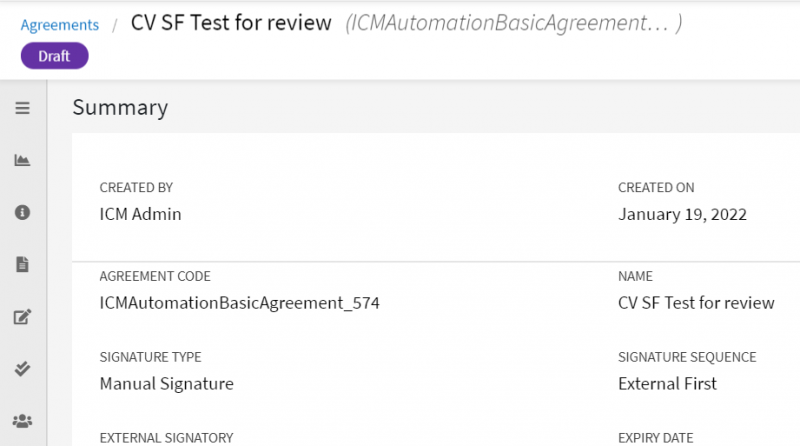
Task: Click the info circle sidebar icon
Action: click(22, 212)
